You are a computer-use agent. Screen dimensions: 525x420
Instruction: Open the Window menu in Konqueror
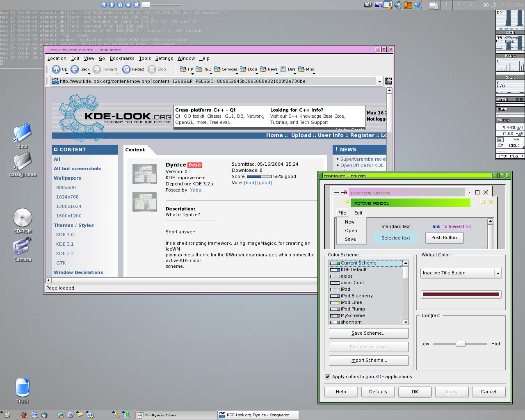pyautogui.click(x=186, y=58)
